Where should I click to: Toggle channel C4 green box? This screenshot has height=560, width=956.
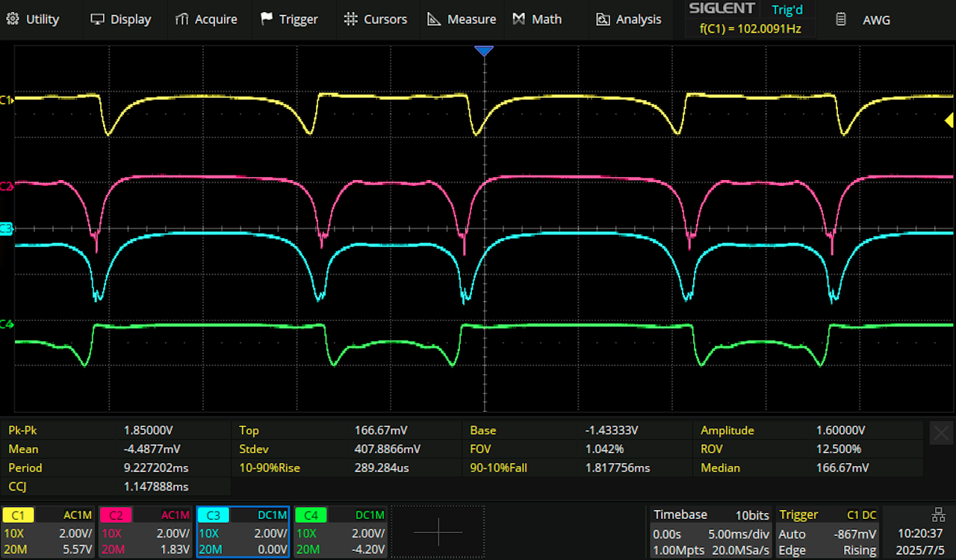[x=311, y=515]
